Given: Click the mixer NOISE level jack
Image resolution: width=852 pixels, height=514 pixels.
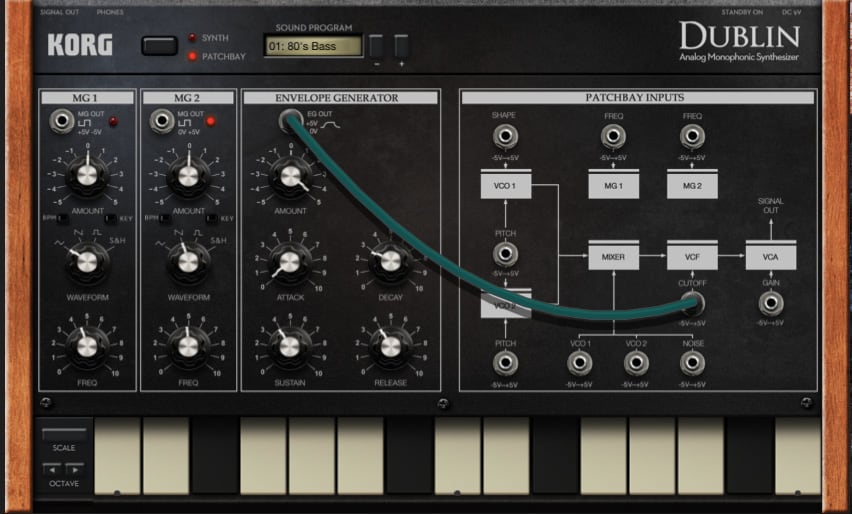Looking at the screenshot, I should point(692,363).
